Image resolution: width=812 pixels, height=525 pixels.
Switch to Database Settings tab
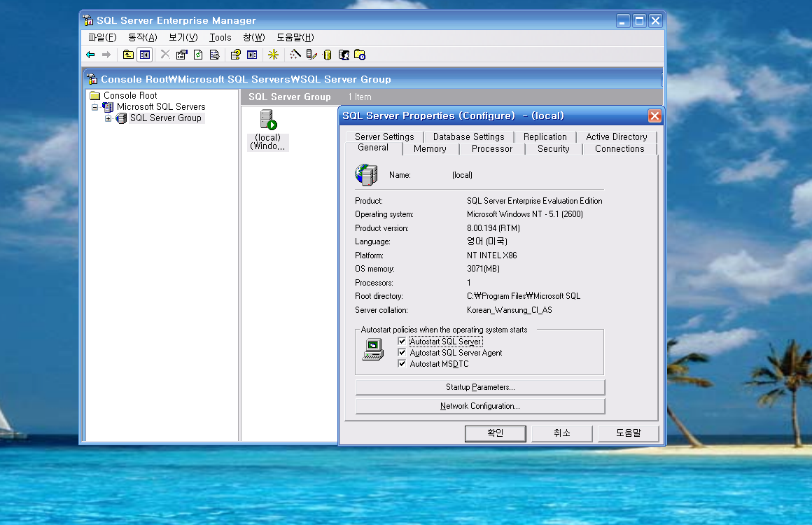pyautogui.click(x=469, y=136)
